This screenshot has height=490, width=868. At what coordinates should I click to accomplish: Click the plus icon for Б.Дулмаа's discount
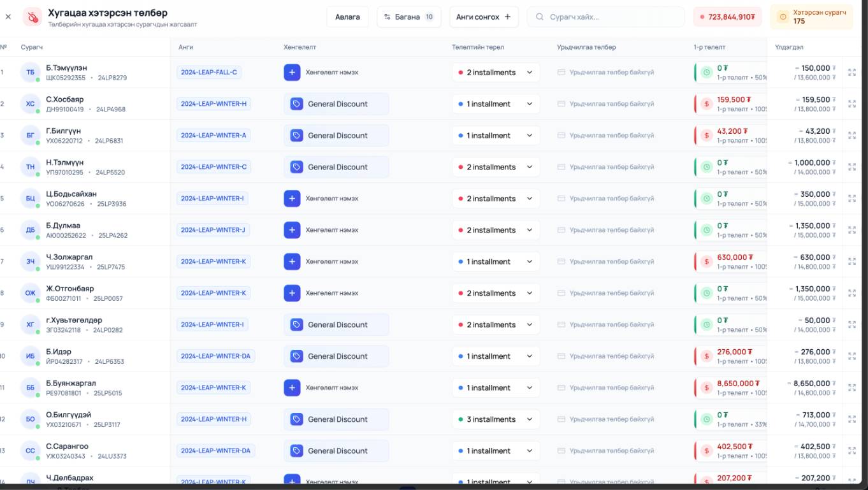point(292,230)
